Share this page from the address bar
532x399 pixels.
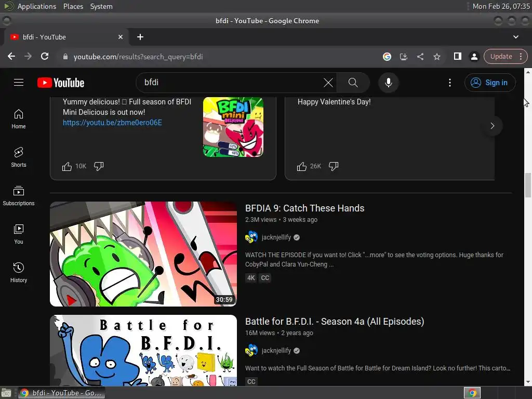click(420, 57)
